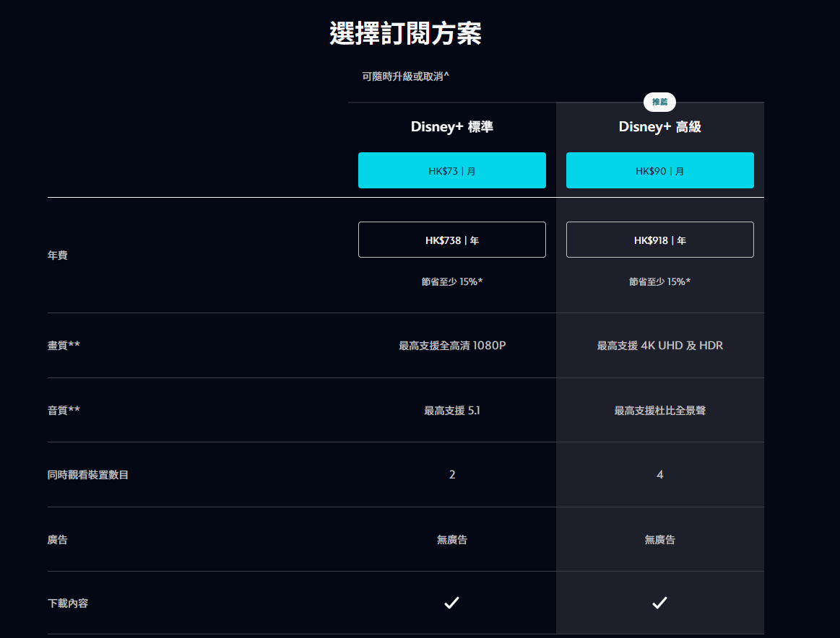Click the Disney+ 標準 column heading
The image size is (840, 638).
point(451,127)
